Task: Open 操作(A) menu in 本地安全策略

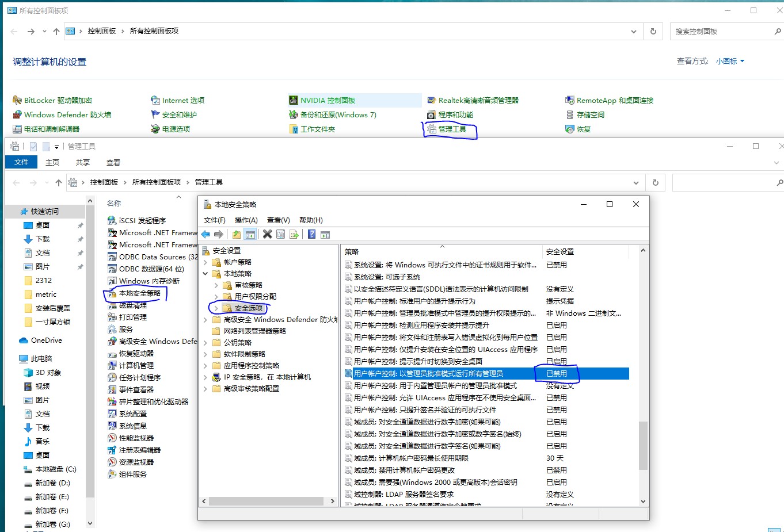Action: tap(246, 220)
